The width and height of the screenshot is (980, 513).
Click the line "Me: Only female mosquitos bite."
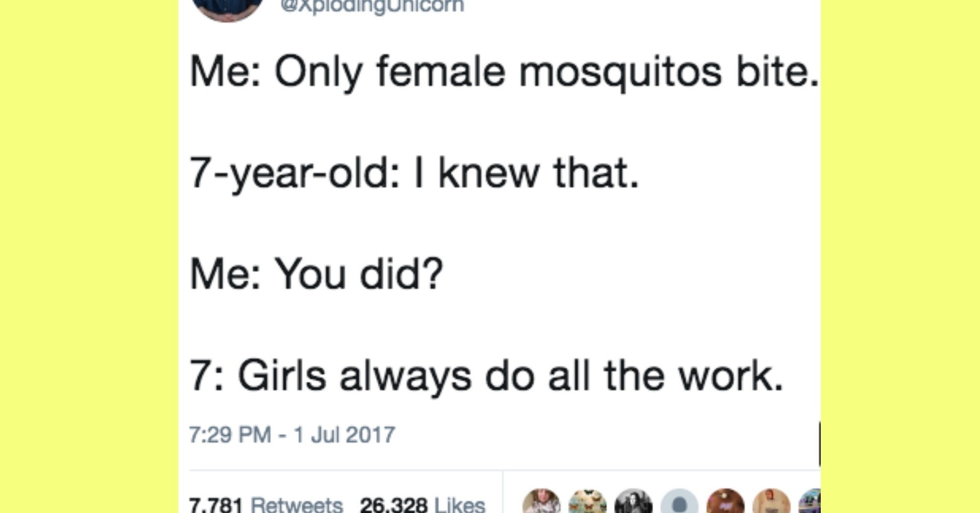(x=504, y=73)
